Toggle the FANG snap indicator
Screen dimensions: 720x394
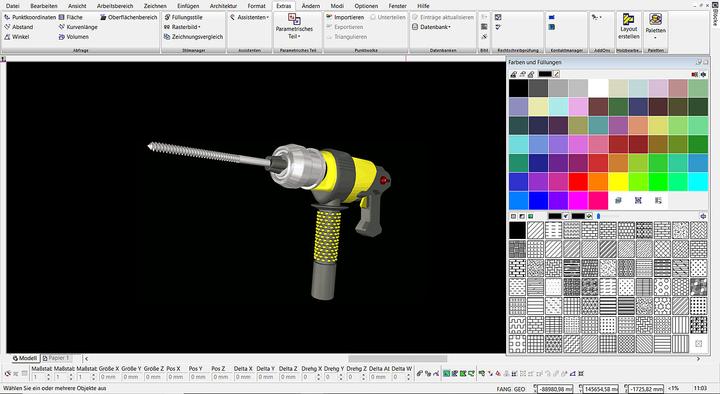(x=504, y=389)
